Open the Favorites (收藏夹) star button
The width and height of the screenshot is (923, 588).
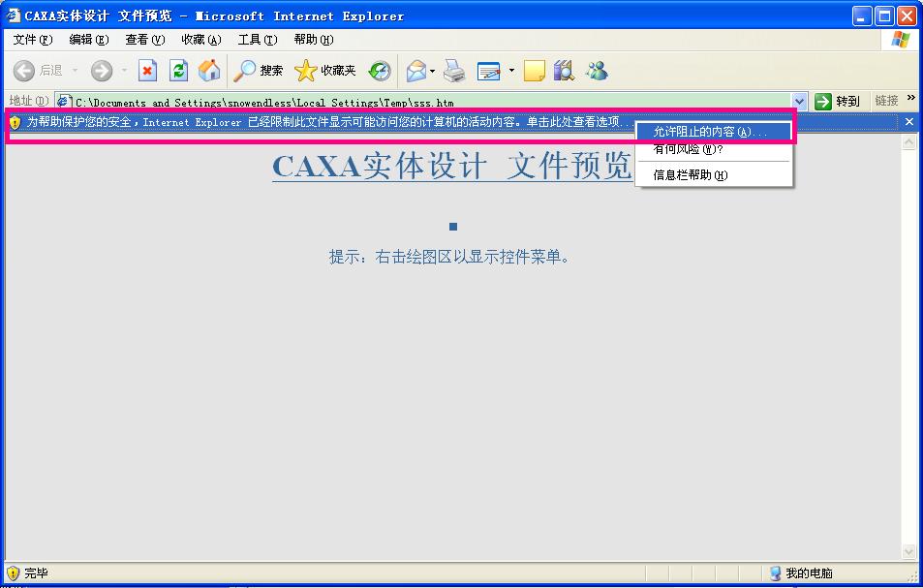click(x=324, y=71)
